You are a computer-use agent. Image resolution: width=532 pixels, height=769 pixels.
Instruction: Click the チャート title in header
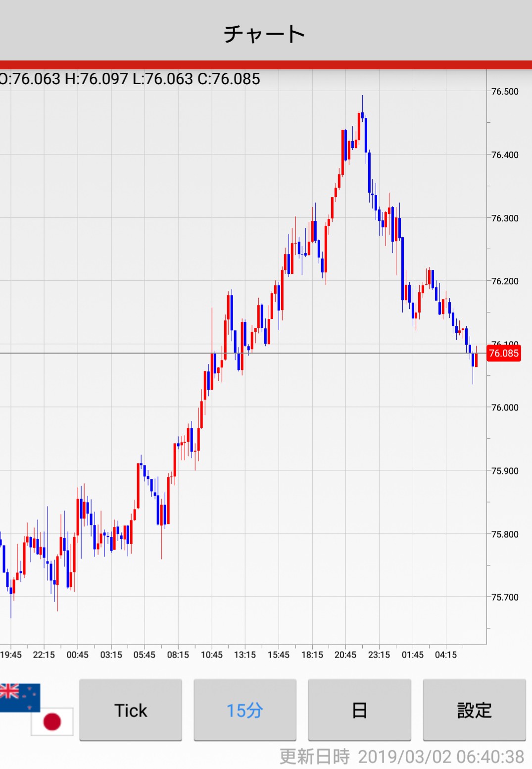click(x=265, y=34)
